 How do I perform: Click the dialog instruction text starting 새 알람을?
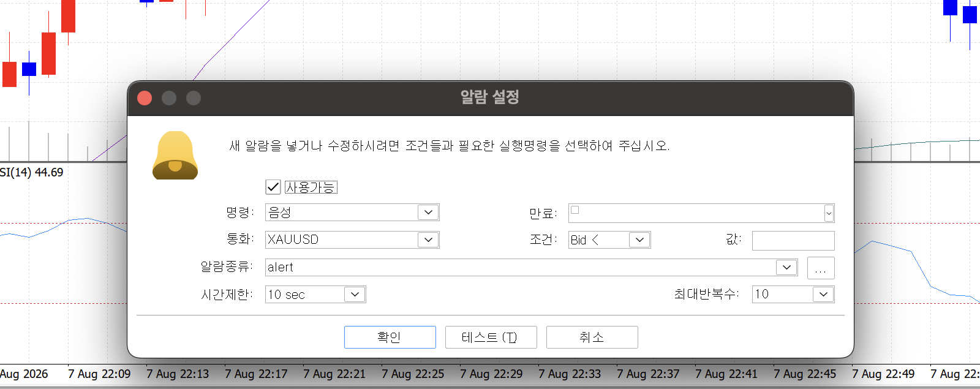click(x=449, y=145)
